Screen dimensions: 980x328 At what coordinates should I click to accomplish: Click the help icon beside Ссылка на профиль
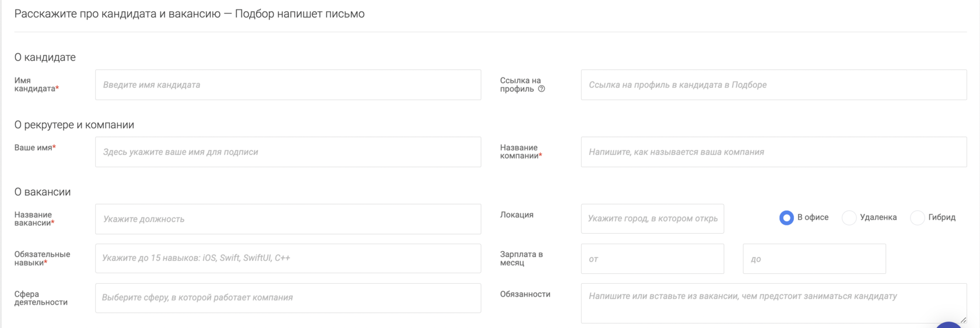541,89
